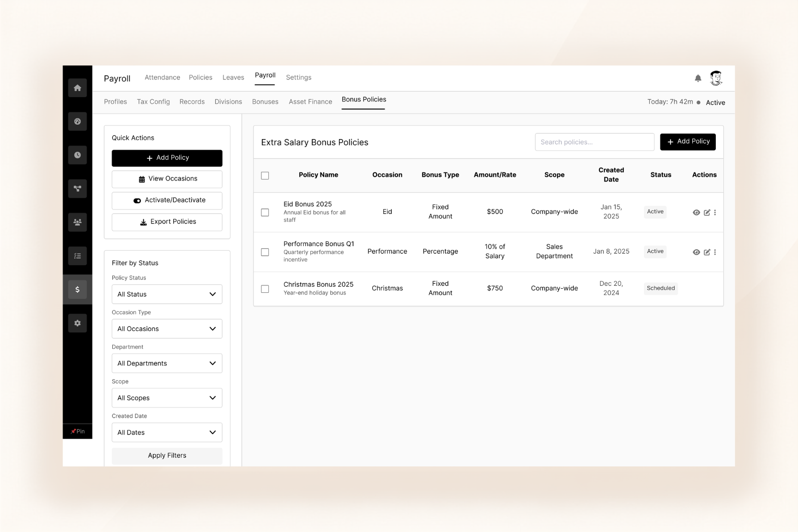
Task: Open the people group icon in the sidebar
Action: point(78,222)
